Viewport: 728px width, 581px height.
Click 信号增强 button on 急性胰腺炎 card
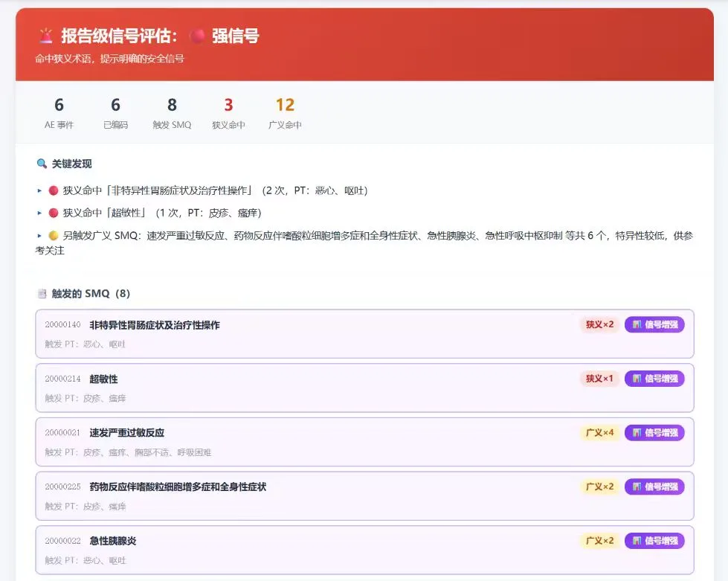click(654, 541)
